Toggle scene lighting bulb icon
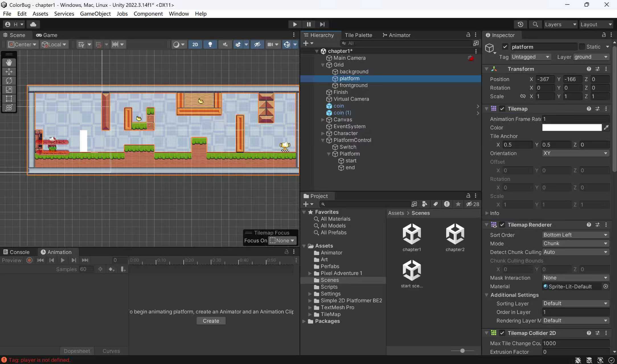617x364 pixels. pos(210,44)
